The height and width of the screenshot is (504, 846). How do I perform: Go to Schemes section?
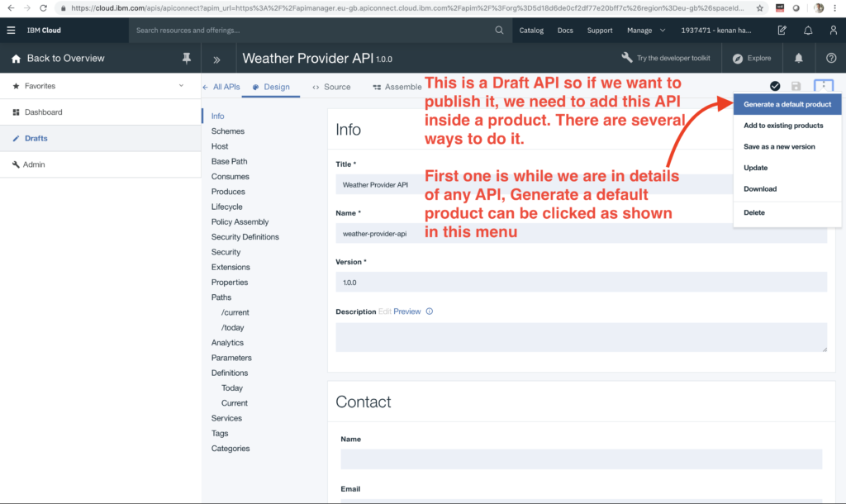point(228,131)
